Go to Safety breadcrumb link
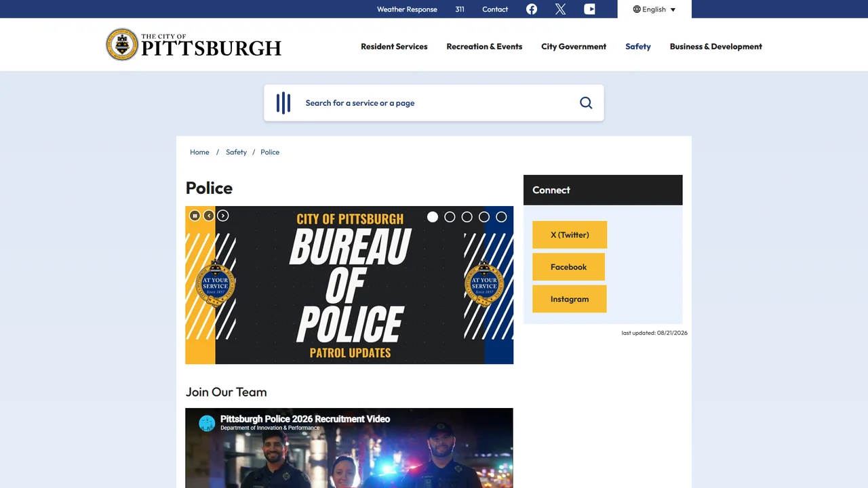The image size is (868, 488). pos(236,152)
